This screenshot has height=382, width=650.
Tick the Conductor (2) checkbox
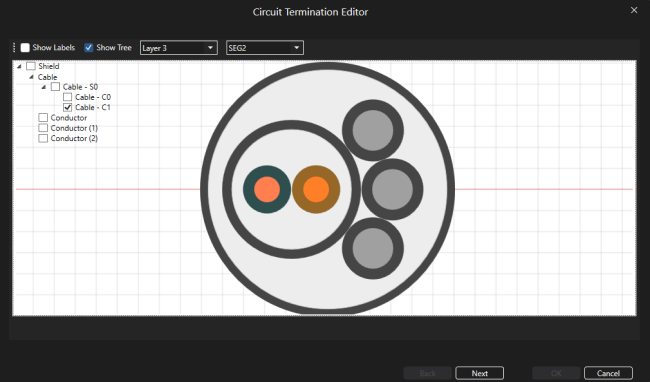tap(43, 138)
